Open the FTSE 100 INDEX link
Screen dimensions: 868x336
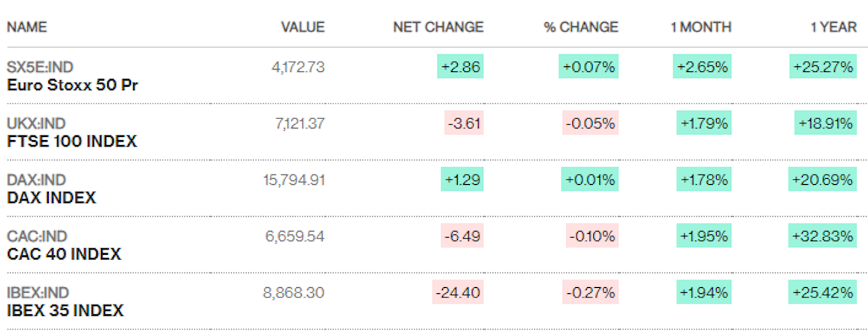[x=72, y=142]
